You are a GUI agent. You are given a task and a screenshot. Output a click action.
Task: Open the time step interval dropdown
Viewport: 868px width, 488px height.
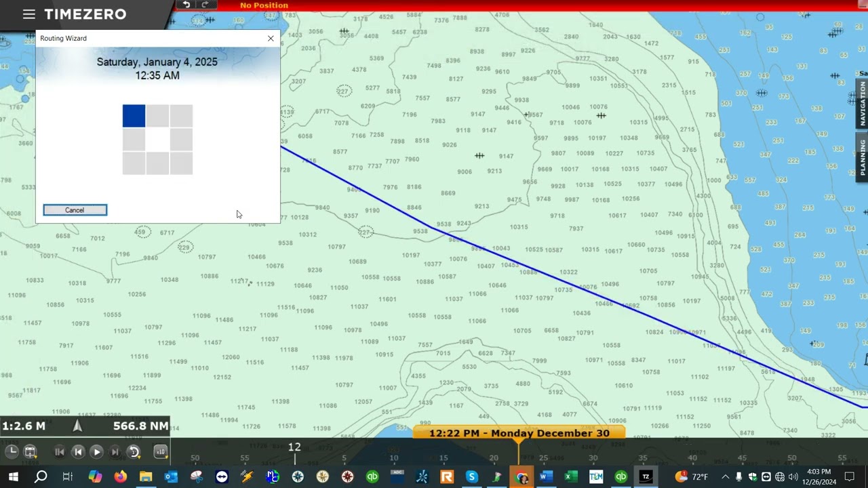(x=134, y=452)
